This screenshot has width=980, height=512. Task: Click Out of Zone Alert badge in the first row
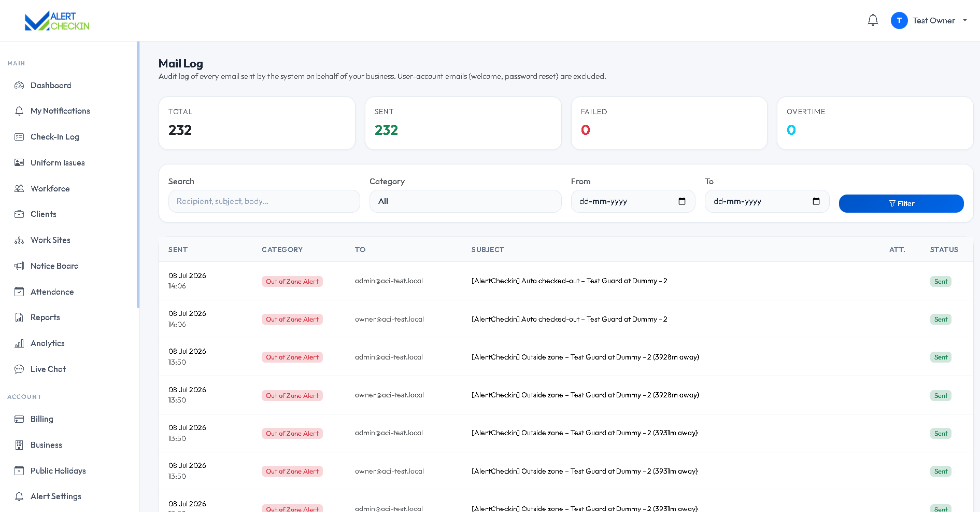tap(292, 281)
